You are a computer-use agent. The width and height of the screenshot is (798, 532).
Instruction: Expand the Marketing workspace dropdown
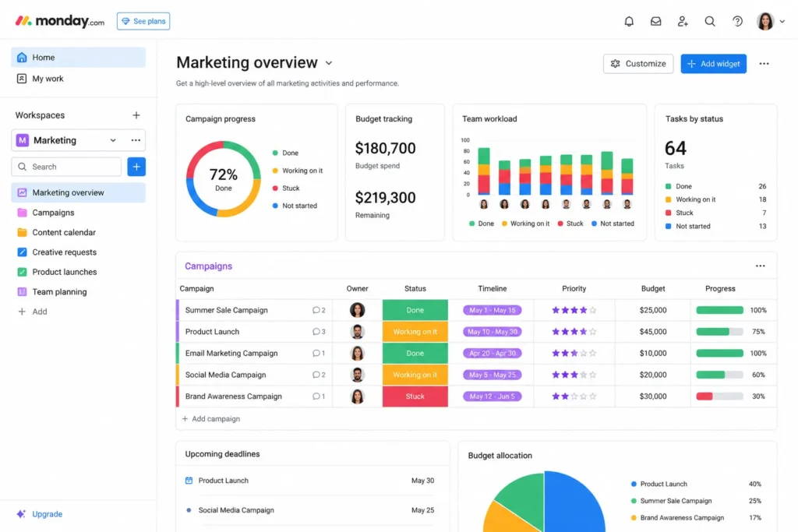tap(113, 140)
